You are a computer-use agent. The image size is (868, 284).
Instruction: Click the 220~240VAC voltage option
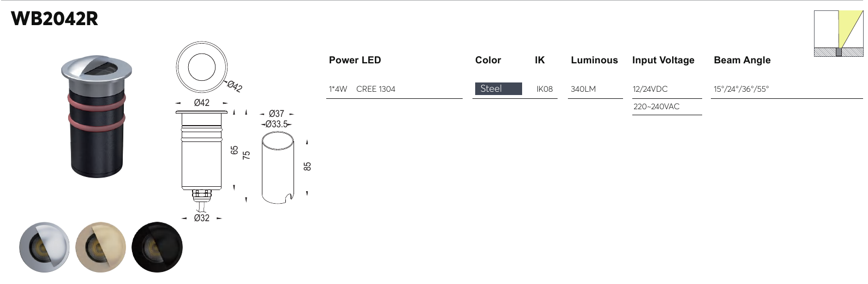click(656, 106)
